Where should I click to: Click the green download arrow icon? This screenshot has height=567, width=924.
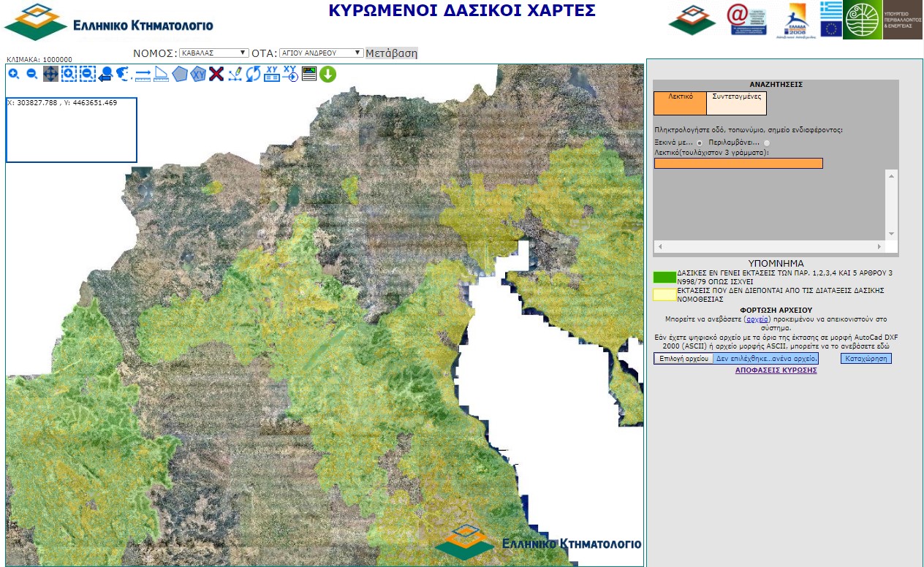tap(327, 74)
